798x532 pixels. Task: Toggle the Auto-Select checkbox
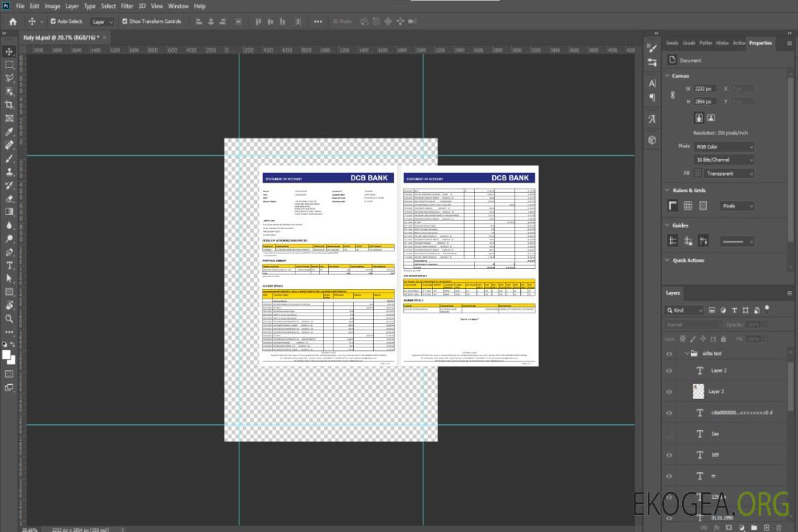(53, 21)
